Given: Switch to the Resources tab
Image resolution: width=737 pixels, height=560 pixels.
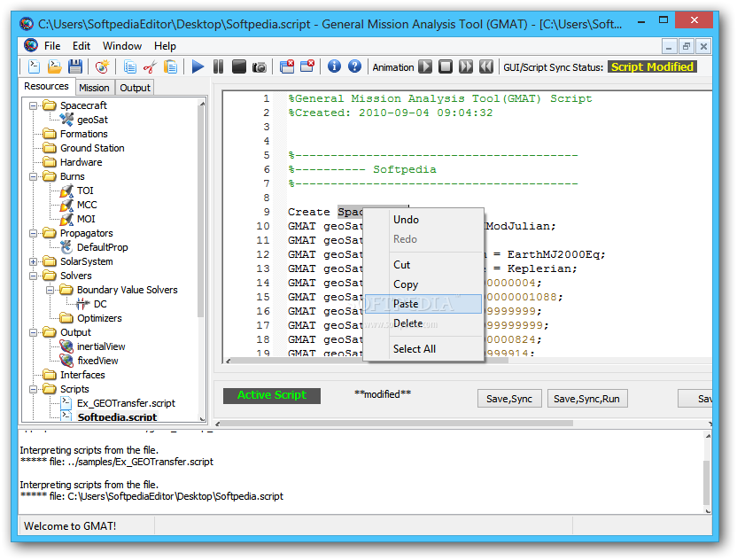Looking at the screenshot, I should 46,86.
